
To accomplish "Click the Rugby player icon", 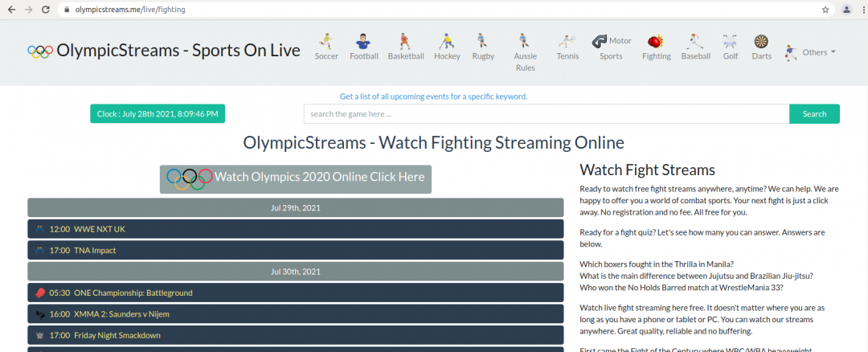I will (x=482, y=41).
